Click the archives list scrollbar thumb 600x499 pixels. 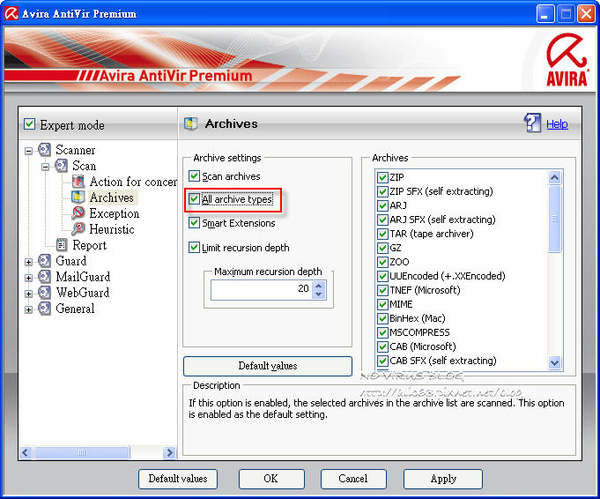[554, 219]
